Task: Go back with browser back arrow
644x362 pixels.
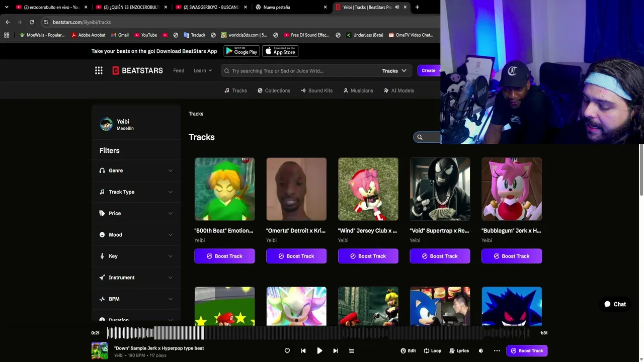Action: tap(8, 22)
